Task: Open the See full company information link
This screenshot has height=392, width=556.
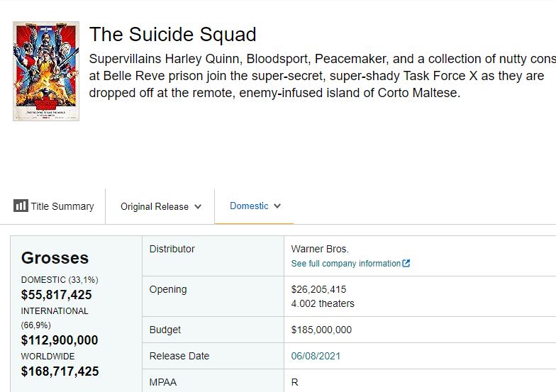Action: [346, 264]
